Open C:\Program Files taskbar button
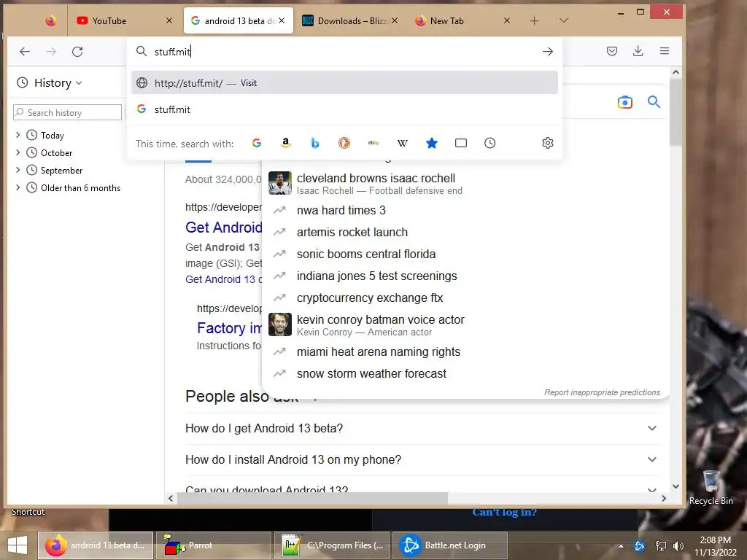 (x=332, y=545)
